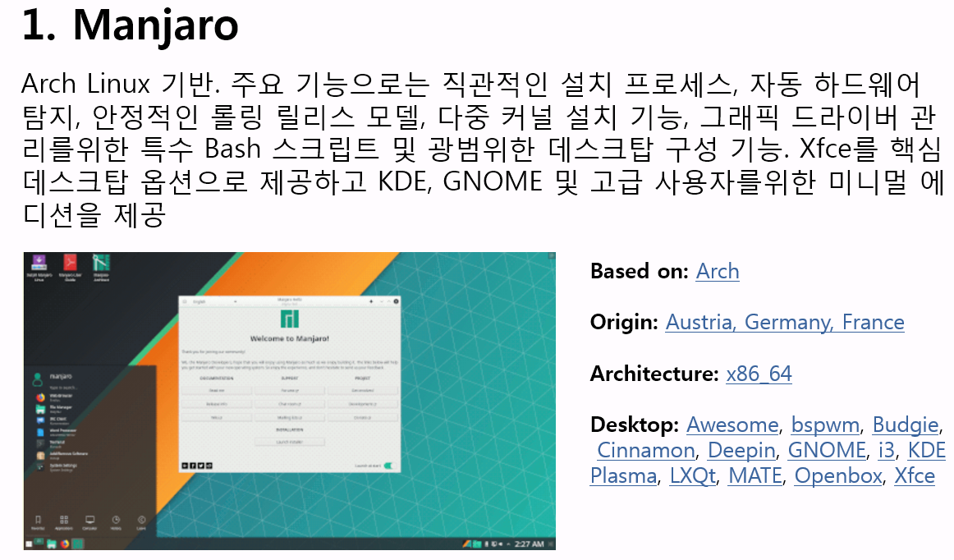Click the GNOME desktop link
954x560 pixels.
click(827, 451)
